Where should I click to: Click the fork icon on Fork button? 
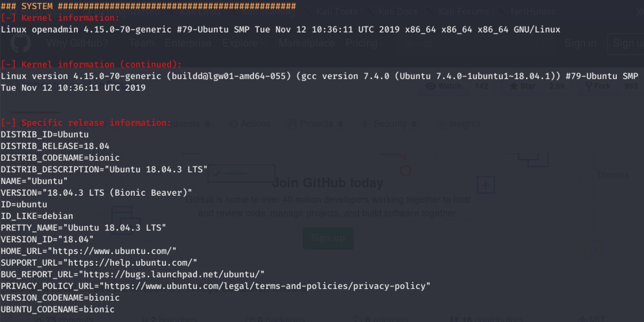(589, 86)
